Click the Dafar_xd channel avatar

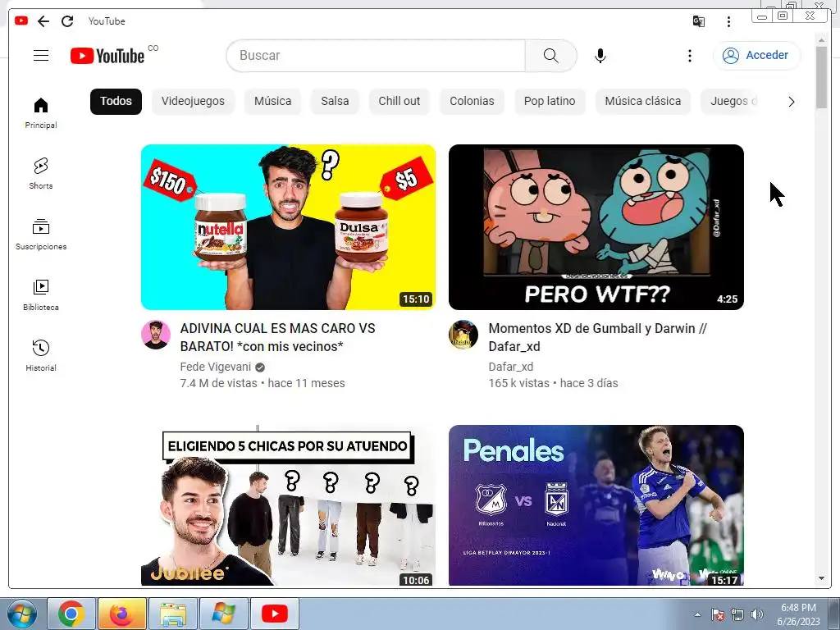463,335
